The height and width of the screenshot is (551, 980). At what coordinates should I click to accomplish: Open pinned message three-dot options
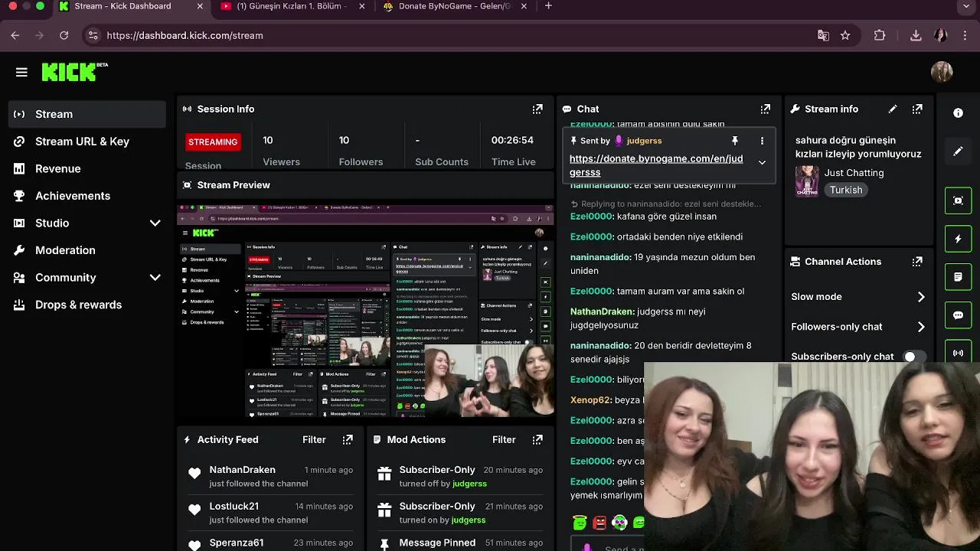click(762, 141)
